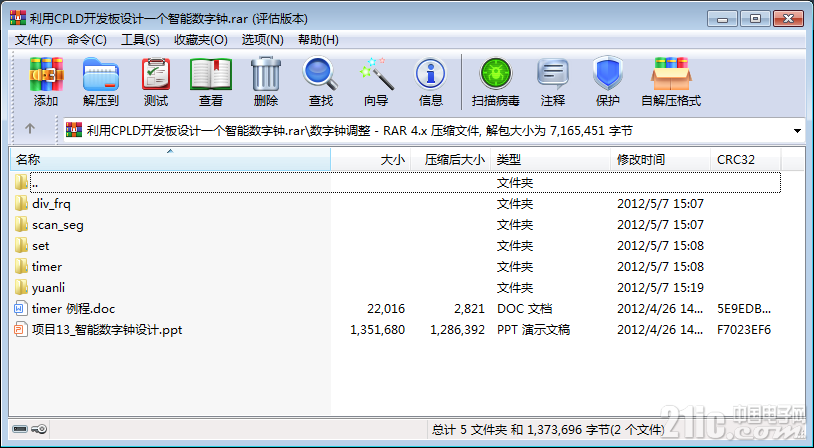Viewport: 814px width, 448px height.
Task: Select the yuanli folder icon
Action: click(x=21, y=287)
